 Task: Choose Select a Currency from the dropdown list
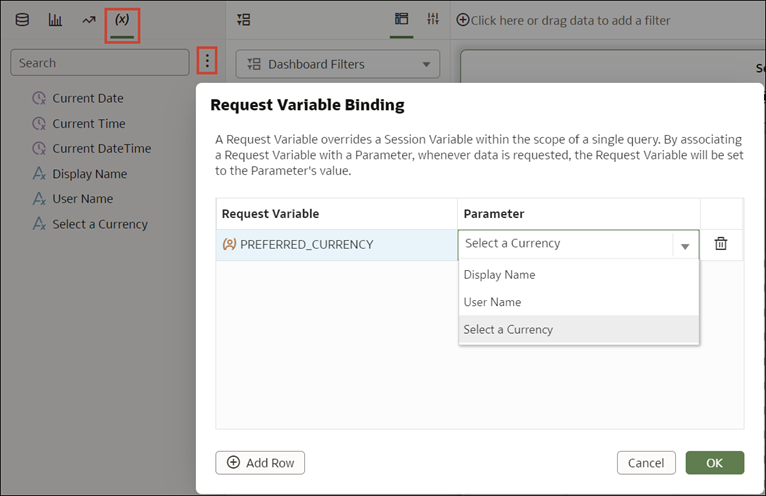(579, 329)
